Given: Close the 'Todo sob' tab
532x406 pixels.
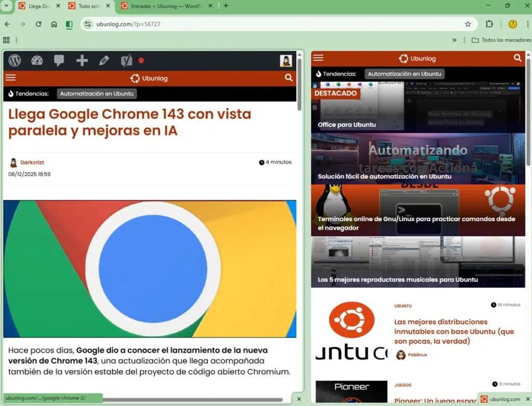Looking at the screenshot, I should [108, 6].
